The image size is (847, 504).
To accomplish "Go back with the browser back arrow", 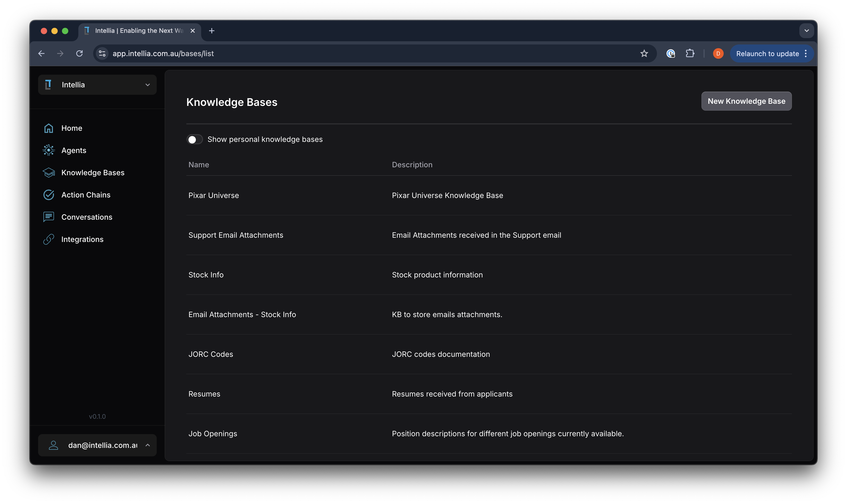I will pyautogui.click(x=42, y=53).
